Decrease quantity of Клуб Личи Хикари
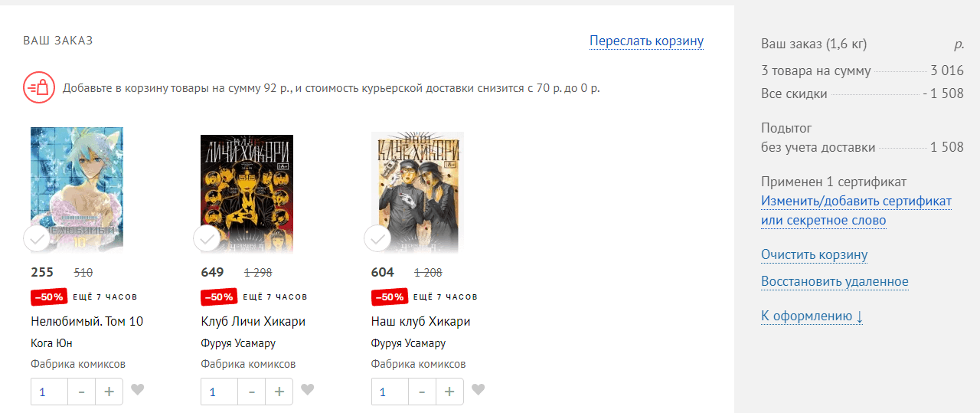The height and width of the screenshot is (413, 980). click(251, 392)
